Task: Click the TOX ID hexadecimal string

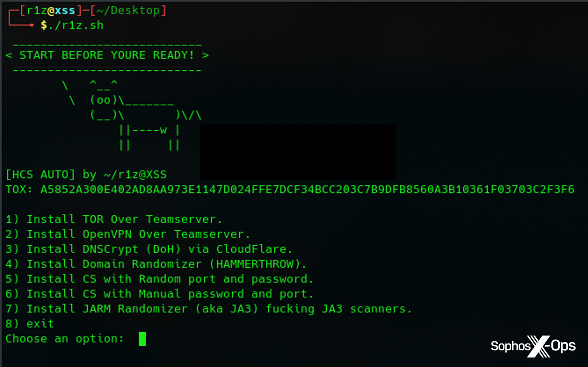Action: 307,189
